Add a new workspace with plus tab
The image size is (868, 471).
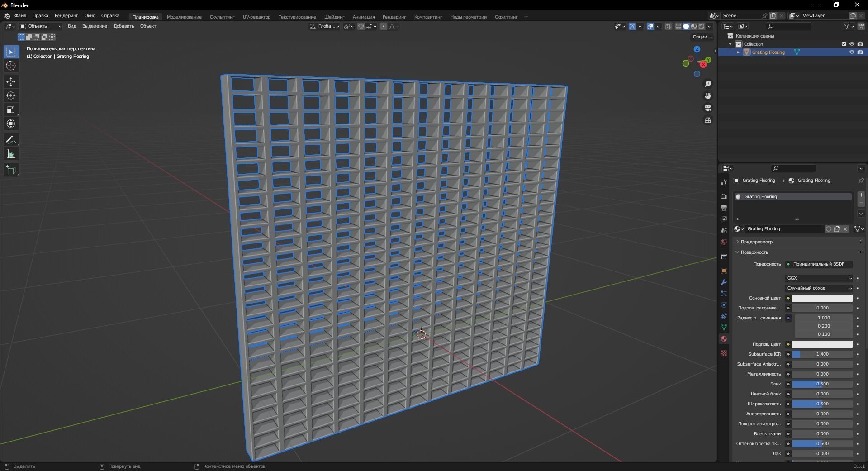pos(526,17)
